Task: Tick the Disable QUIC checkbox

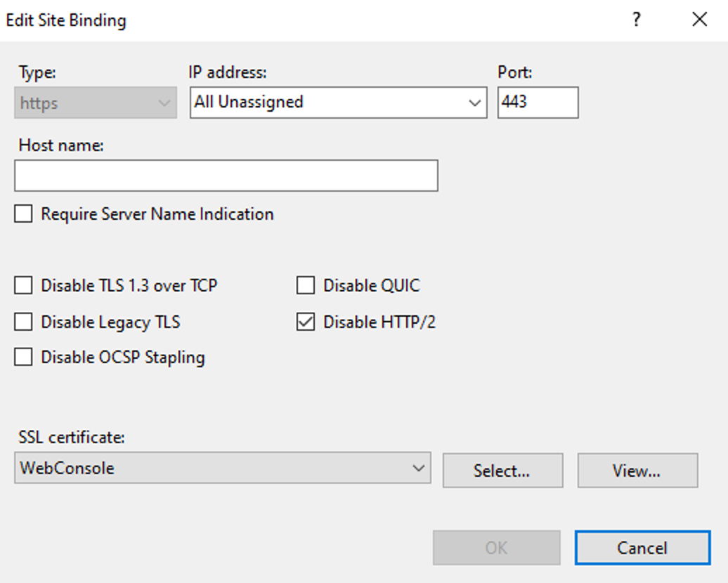Action: tap(306, 285)
